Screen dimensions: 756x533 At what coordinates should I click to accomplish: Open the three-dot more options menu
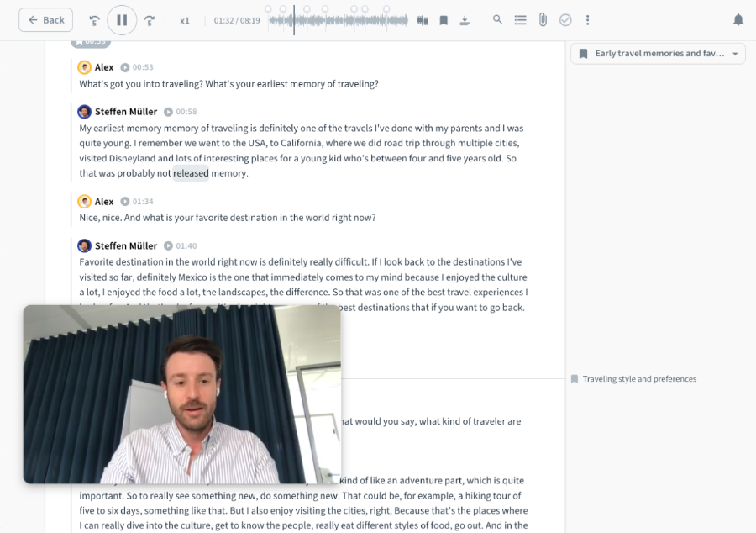[587, 20]
